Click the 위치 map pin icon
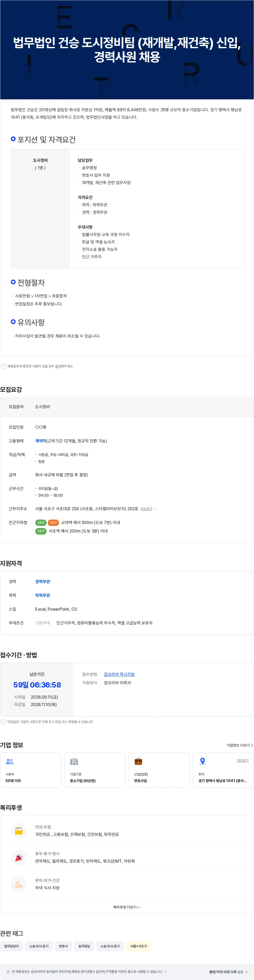The height and width of the screenshot is (980, 254). [203, 761]
